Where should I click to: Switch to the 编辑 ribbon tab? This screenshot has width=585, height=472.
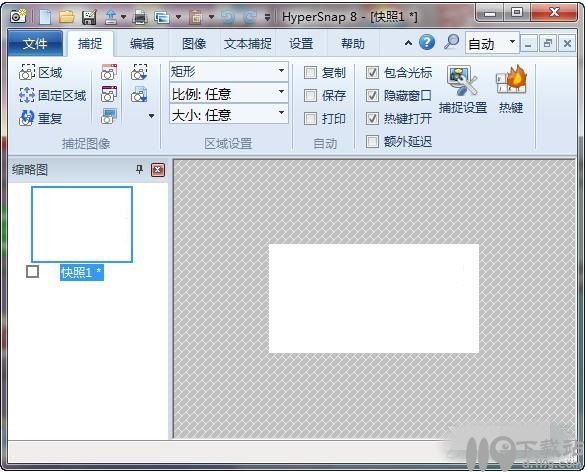142,44
